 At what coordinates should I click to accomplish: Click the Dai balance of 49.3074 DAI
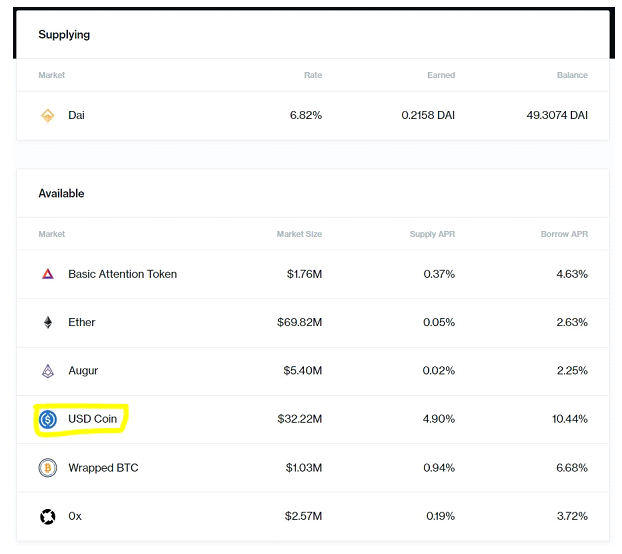[x=556, y=116]
